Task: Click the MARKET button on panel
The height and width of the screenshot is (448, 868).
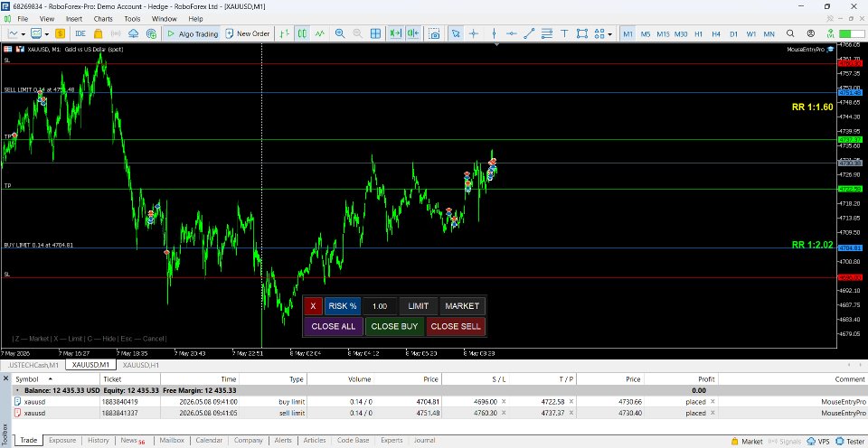Action: [x=462, y=306]
